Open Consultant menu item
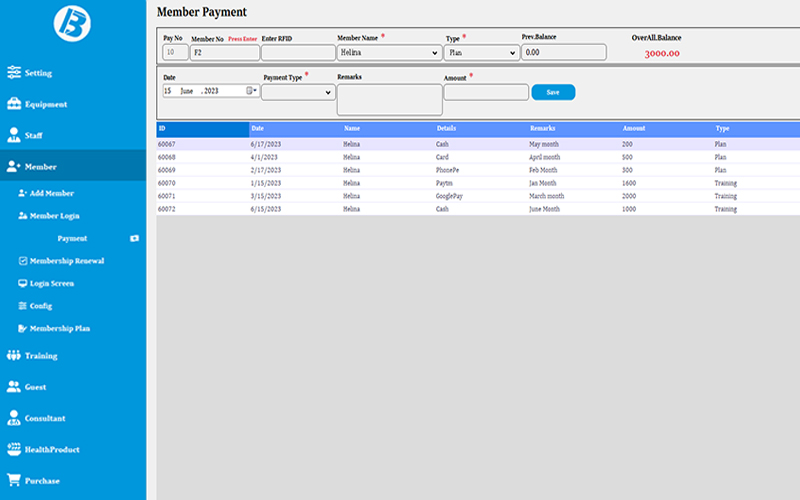 click(x=73, y=418)
